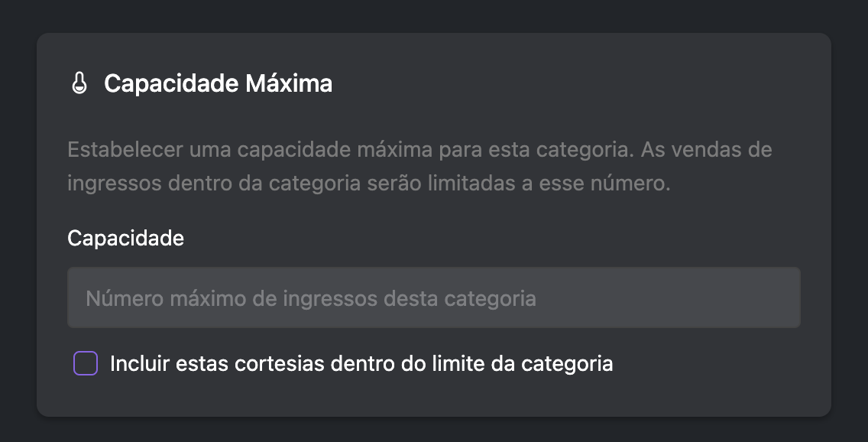Click the 'Número máximo de ingressos' placeholder text
Screen dimensions: 868x442
(x=311, y=298)
